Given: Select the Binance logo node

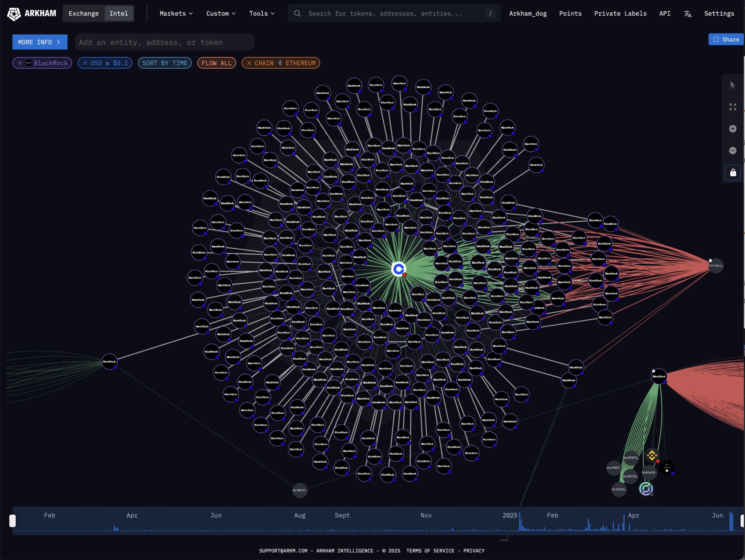Looking at the screenshot, I should click(652, 456).
